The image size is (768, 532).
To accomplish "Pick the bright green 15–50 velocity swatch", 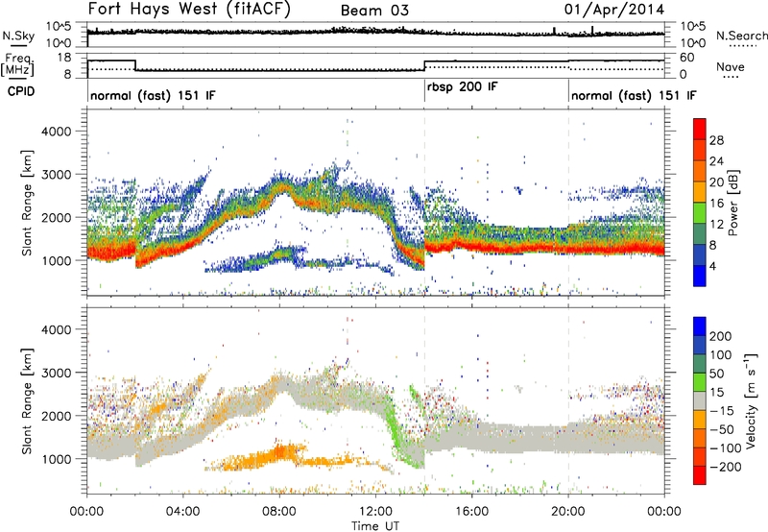I will (700, 382).
